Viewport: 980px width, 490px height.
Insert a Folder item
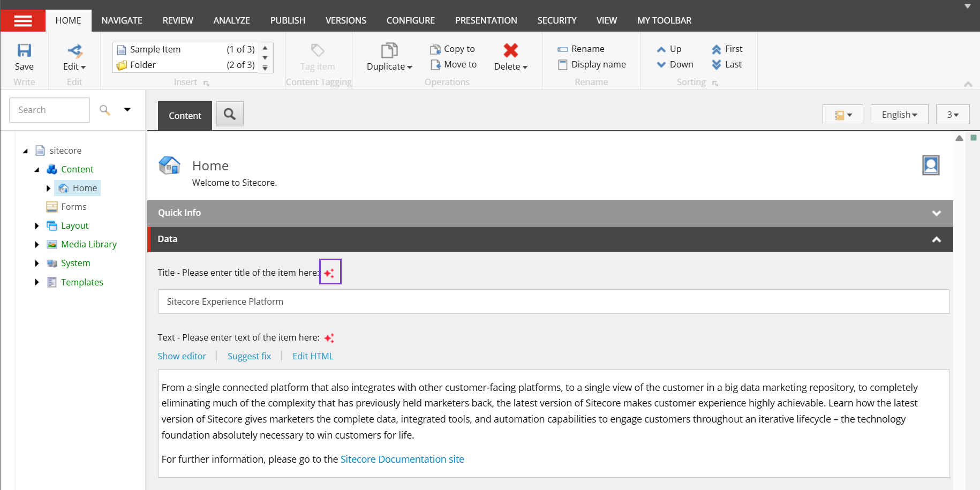coord(186,65)
